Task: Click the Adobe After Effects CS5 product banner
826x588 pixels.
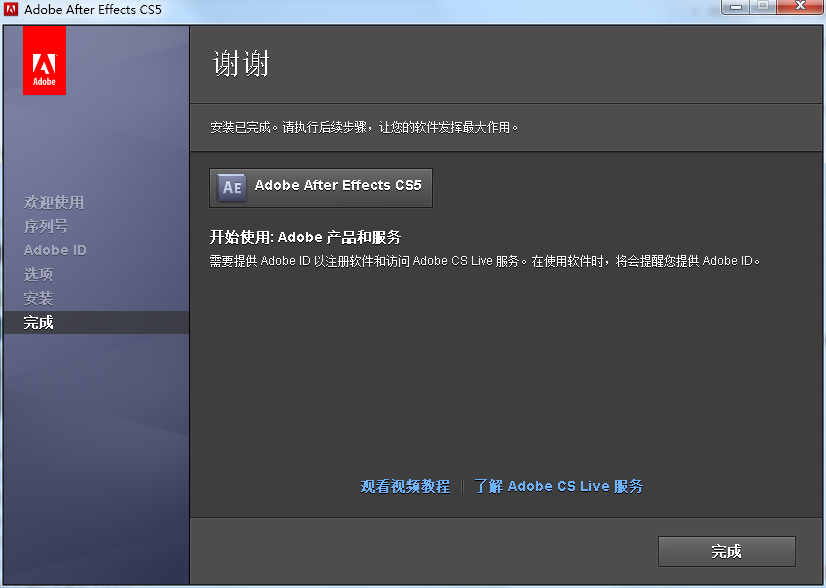Action: pos(320,187)
